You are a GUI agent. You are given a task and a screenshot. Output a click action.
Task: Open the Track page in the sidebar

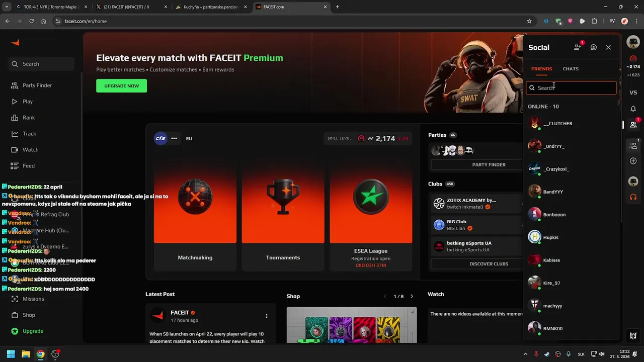point(24,134)
